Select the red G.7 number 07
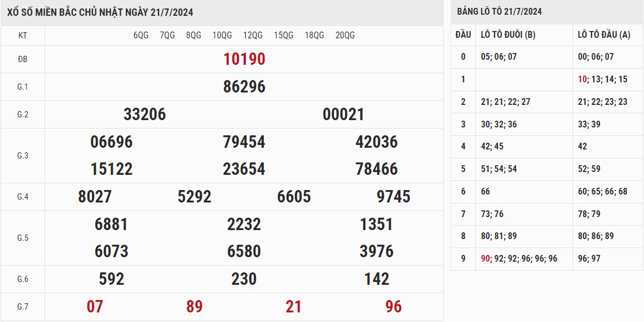 coord(95,307)
